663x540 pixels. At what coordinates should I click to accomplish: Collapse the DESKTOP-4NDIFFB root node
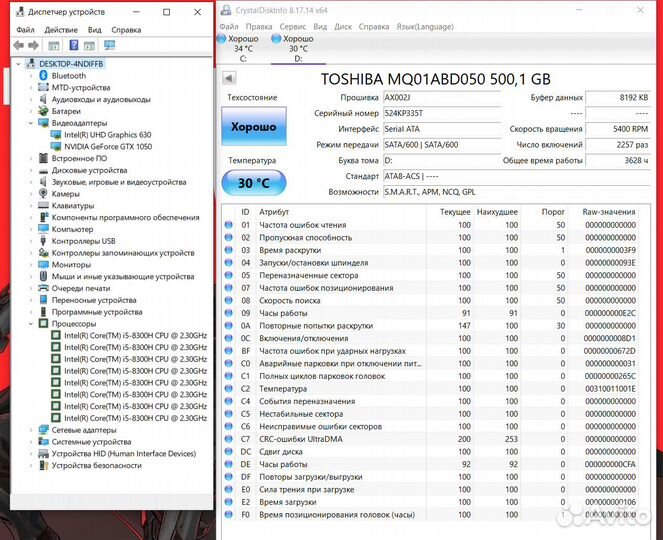click(18, 64)
